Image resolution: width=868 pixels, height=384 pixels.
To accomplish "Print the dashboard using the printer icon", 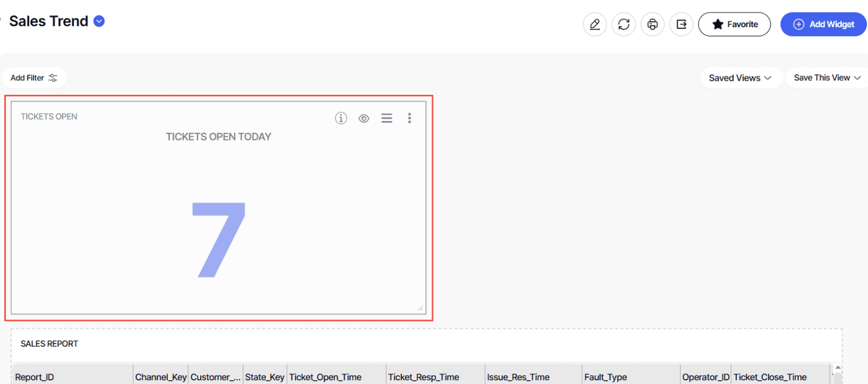I will pyautogui.click(x=652, y=24).
